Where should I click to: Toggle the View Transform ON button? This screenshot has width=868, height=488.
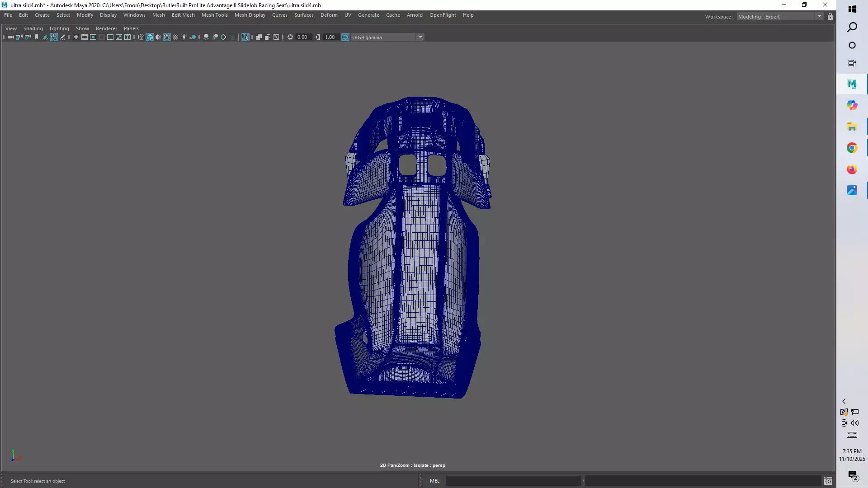point(345,37)
